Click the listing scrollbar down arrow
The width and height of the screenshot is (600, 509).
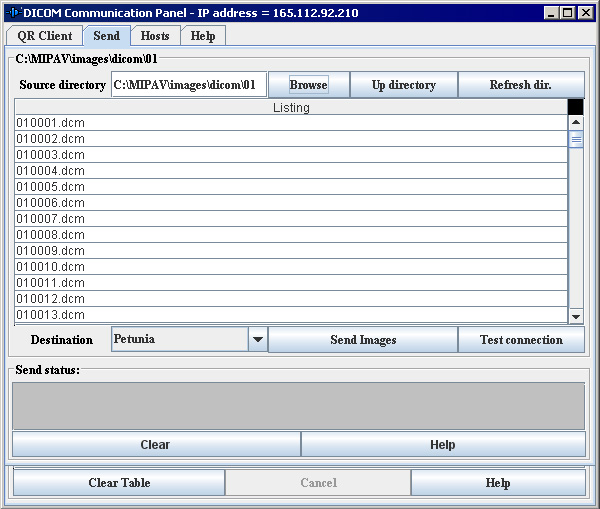[575, 316]
